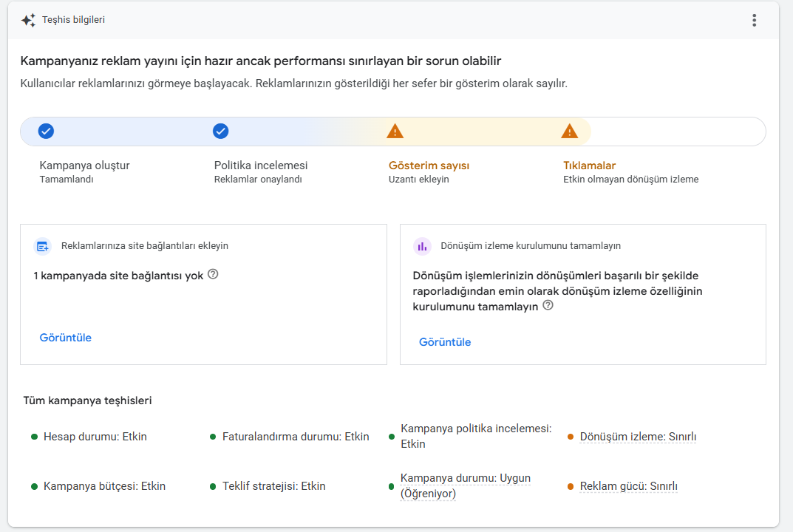Image resolution: width=793 pixels, height=532 pixels.
Task: Click the site bağlantıları card icon
Action: click(x=42, y=246)
